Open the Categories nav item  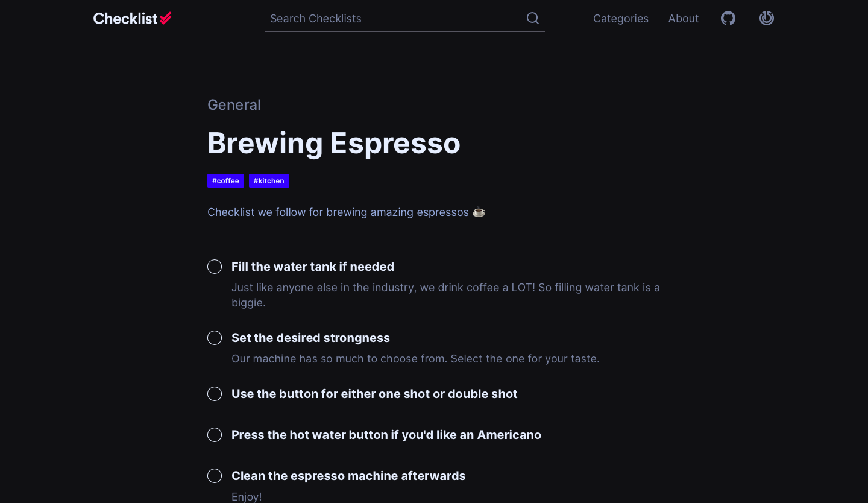(x=620, y=19)
